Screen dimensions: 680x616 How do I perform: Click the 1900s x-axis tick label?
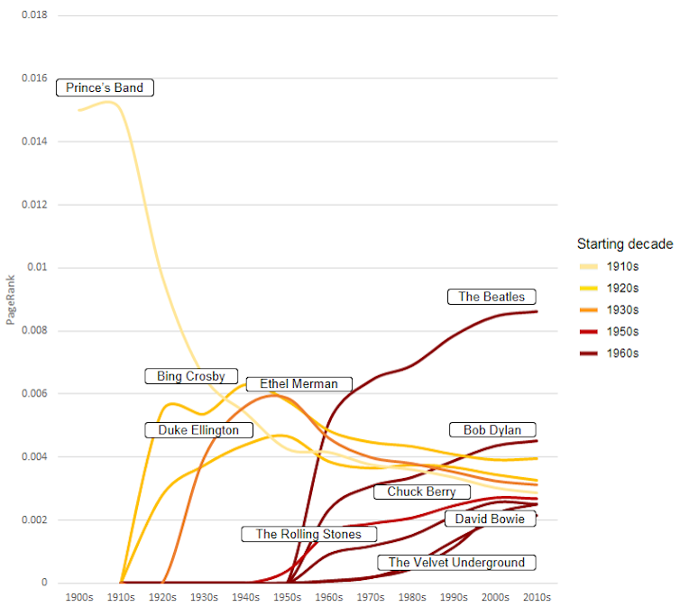point(79,597)
